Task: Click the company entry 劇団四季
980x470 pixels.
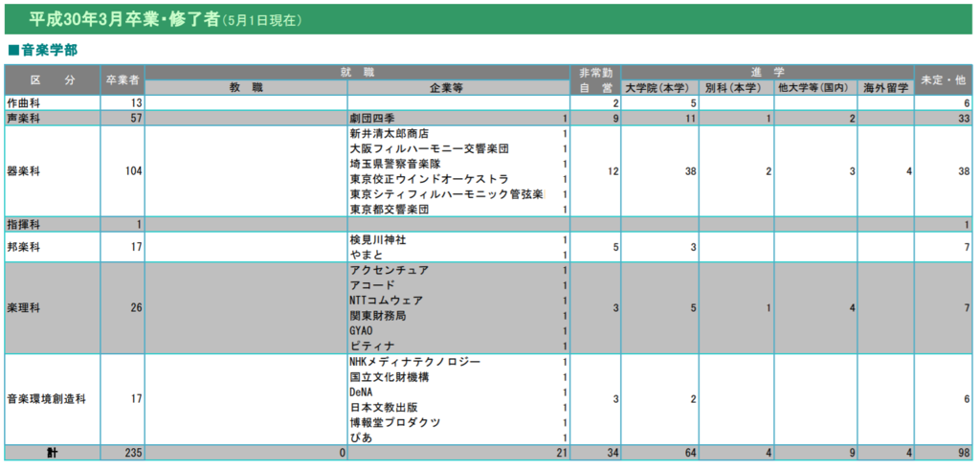Action: [372, 118]
